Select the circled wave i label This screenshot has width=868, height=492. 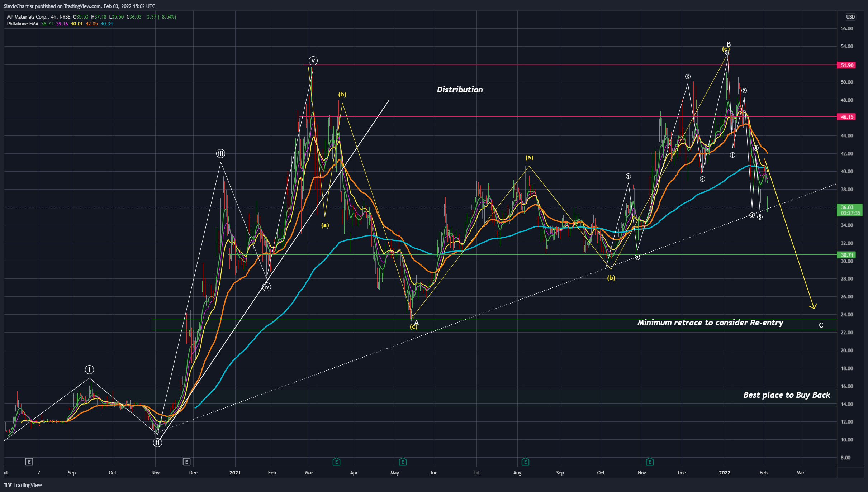pos(89,369)
